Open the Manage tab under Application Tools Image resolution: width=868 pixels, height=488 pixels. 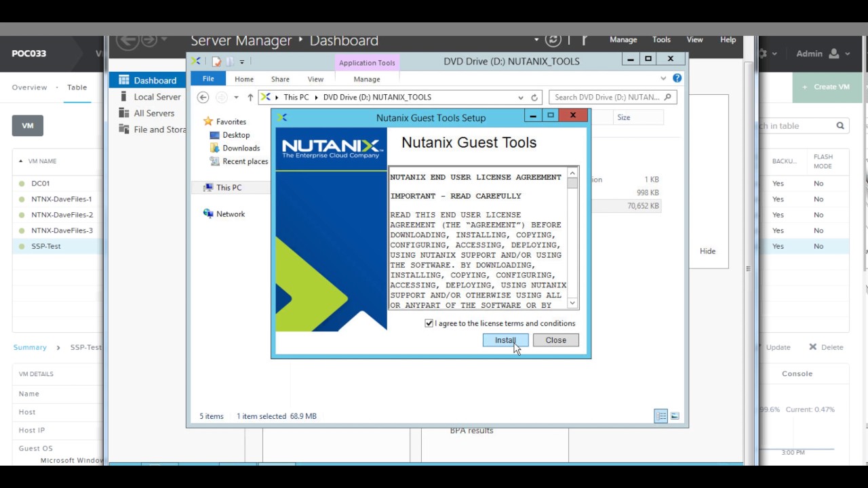point(367,79)
